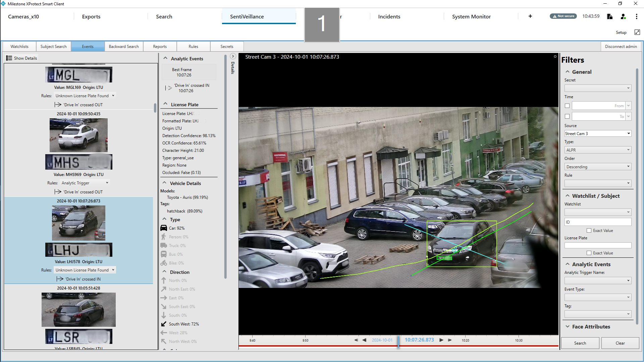
Task: Click the Best Frame 10:07:26 event
Action: coord(189,72)
